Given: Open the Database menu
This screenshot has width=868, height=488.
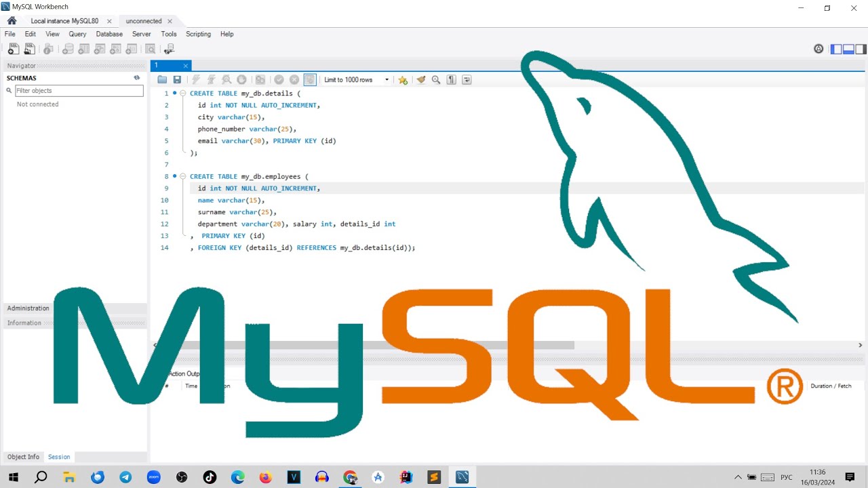Looking at the screenshot, I should pos(109,34).
